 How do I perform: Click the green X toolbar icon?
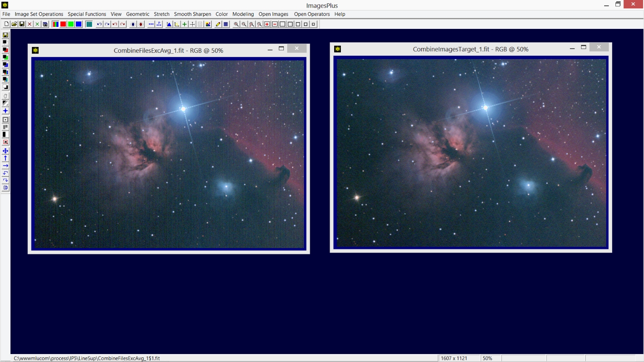pos(37,24)
